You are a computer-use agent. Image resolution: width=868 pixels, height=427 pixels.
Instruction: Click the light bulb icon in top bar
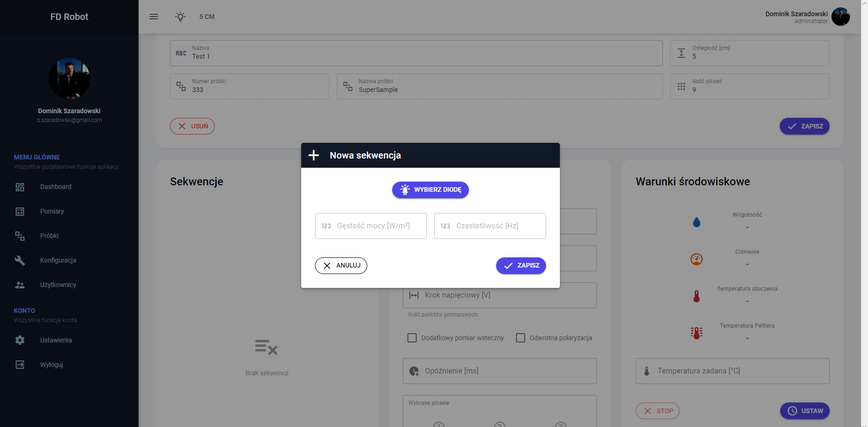click(x=180, y=17)
